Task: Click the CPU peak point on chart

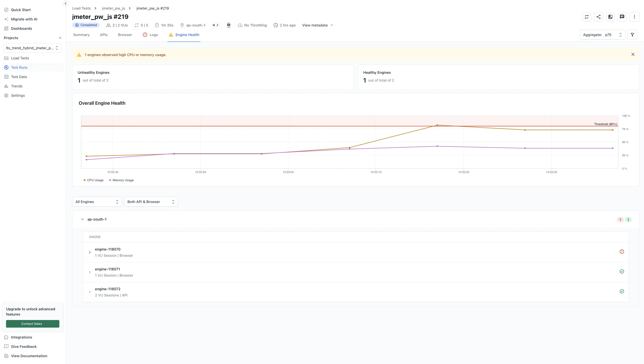Action: (437, 125)
